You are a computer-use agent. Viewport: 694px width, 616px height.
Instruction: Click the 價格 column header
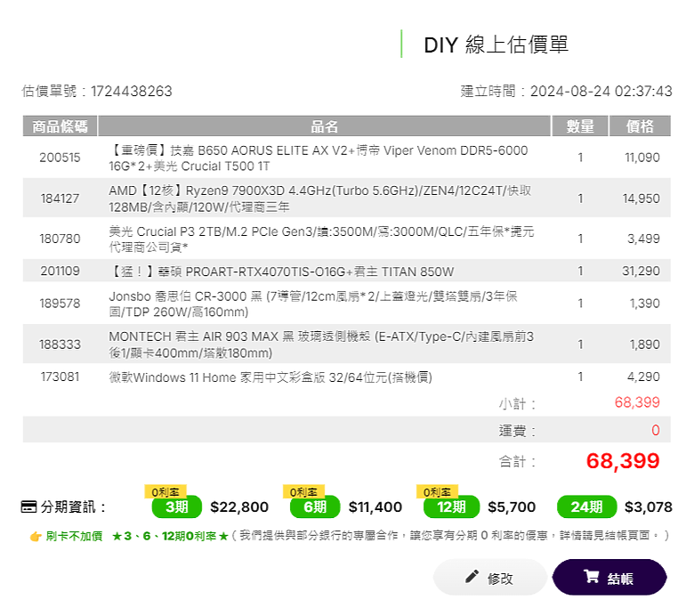click(640, 126)
